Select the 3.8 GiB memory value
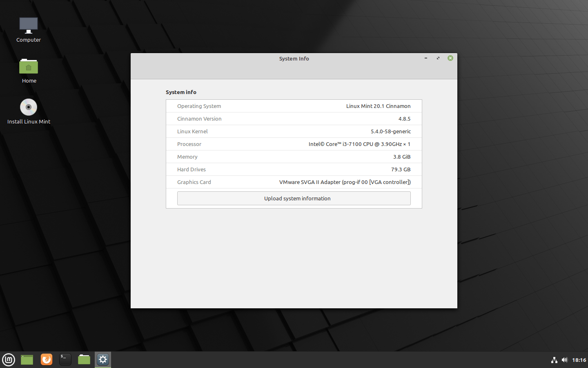The image size is (588, 368). click(x=402, y=157)
